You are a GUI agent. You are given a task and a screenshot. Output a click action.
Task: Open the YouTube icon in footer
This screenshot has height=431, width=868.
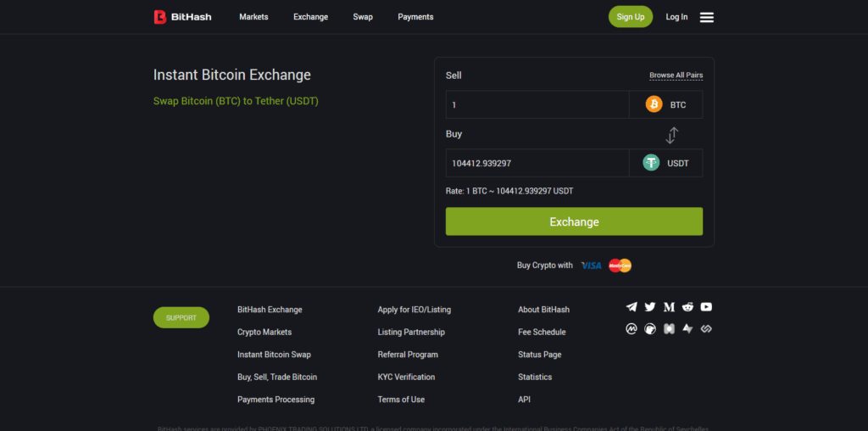click(x=706, y=307)
